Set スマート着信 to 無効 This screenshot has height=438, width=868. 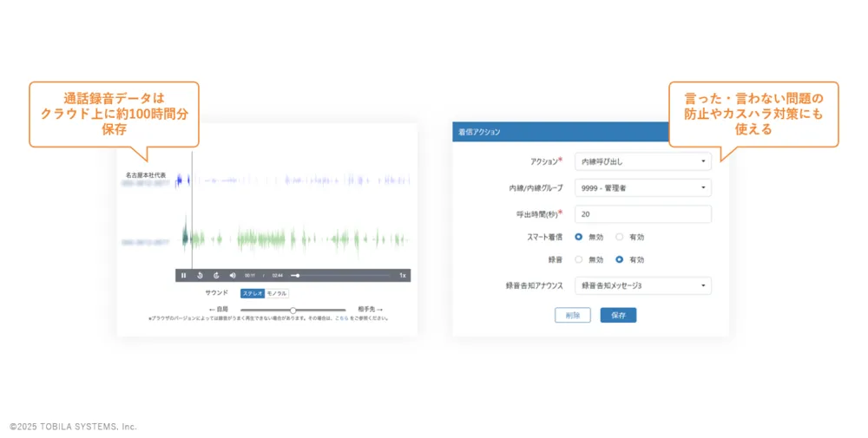pyautogui.click(x=578, y=237)
